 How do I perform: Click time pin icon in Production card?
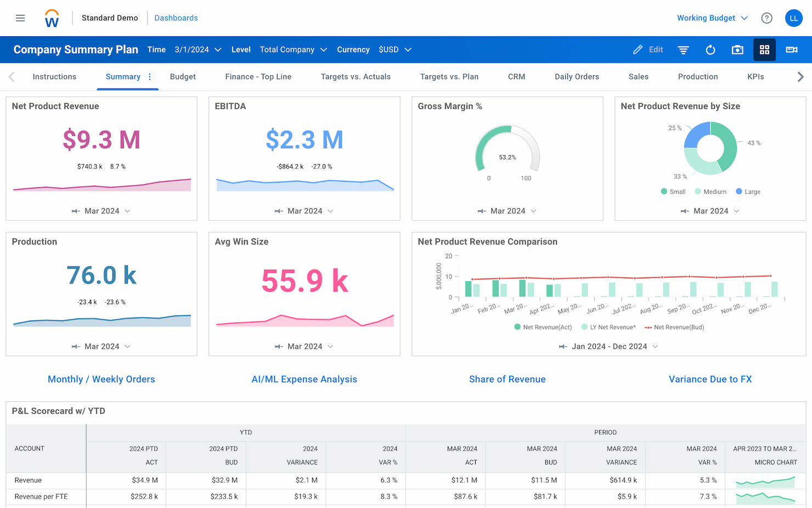point(76,347)
